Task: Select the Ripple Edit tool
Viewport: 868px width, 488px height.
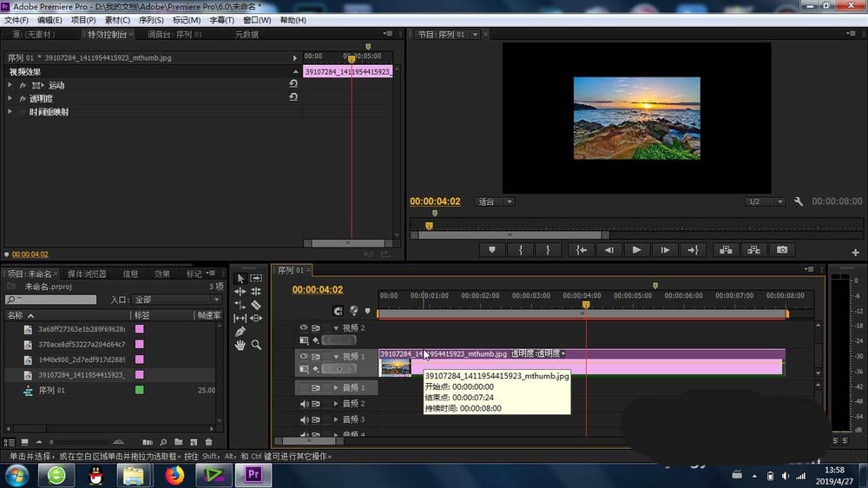Action: coord(240,292)
